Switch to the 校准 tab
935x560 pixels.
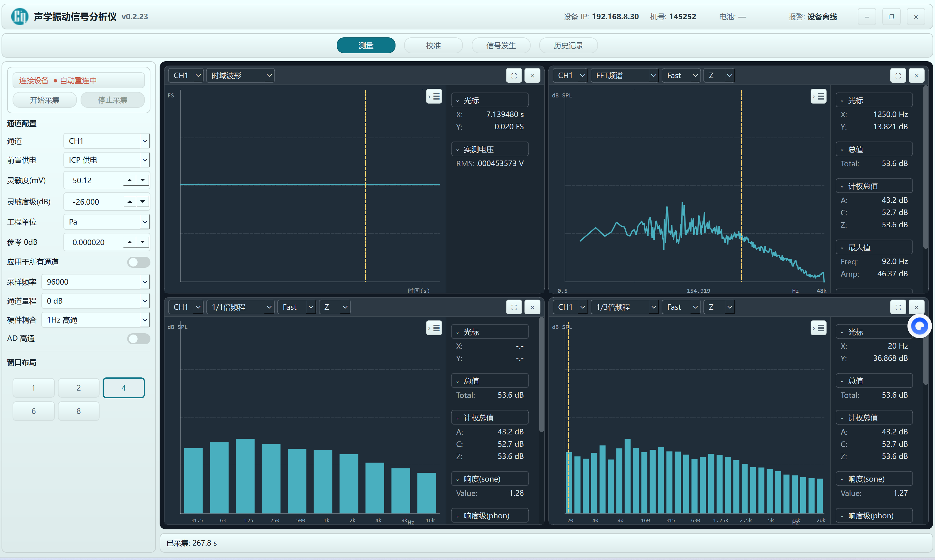pyautogui.click(x=433, y=45)
